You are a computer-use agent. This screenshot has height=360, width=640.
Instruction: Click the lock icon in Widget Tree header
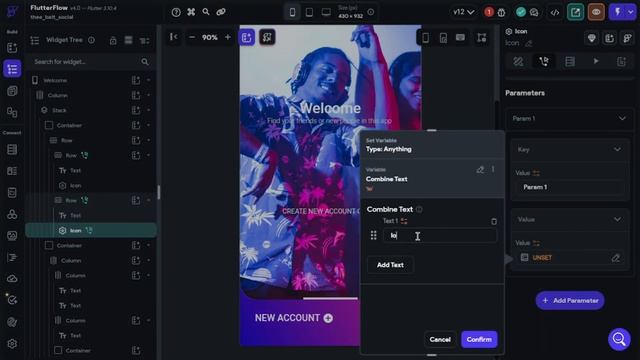pyautogui.click(x=113, y=40)
